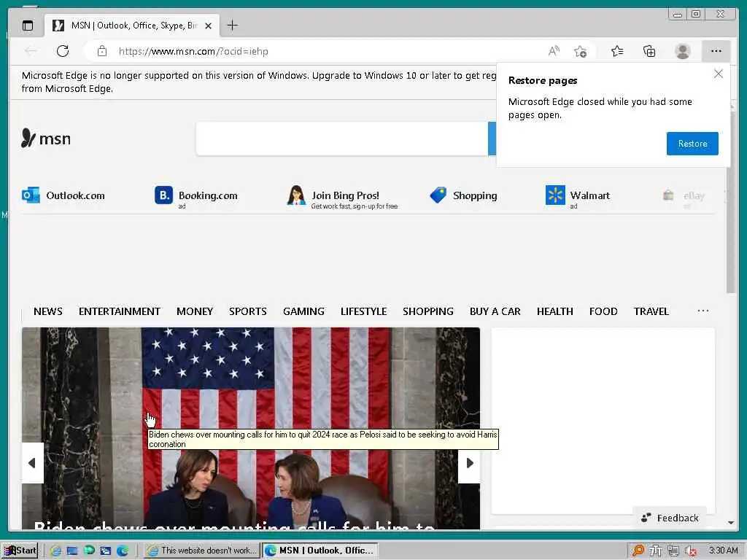Launch Internet Explorer from quick launch
Image resolution: width=747 pixels, height=560 pixels.
55,551
